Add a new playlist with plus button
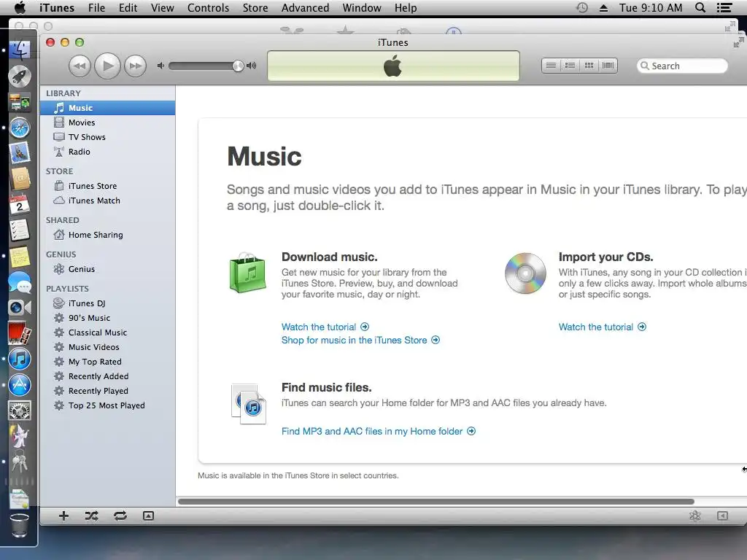Screen dimensions: 747x560 [x=63, y=516]
